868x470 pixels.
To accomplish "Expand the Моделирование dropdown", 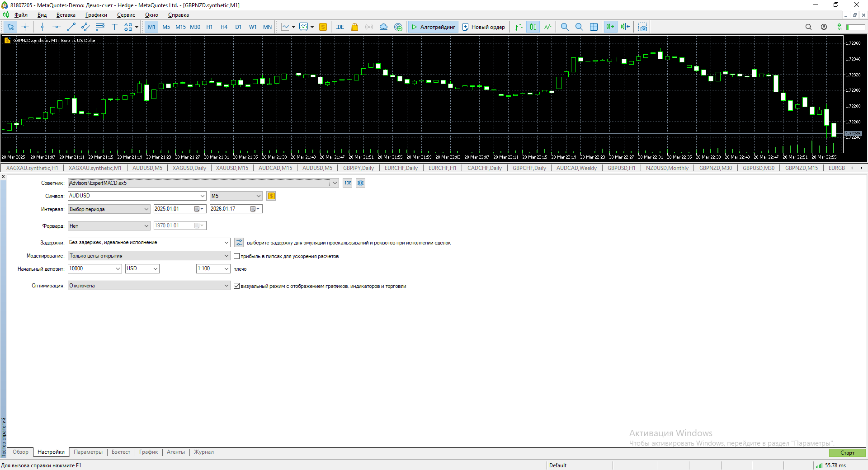I will click(226, 256).
